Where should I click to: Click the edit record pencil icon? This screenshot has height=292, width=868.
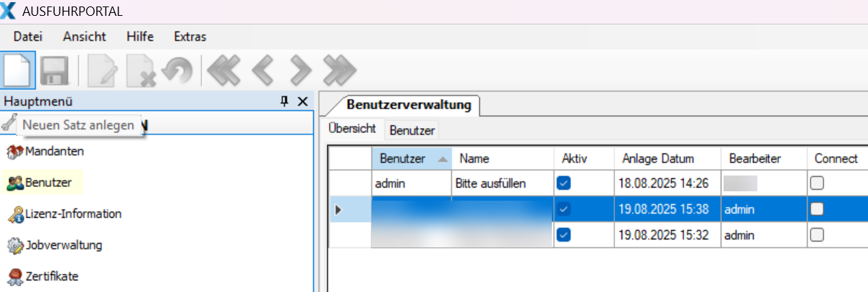pyautogui.click(x=102, y=70)
